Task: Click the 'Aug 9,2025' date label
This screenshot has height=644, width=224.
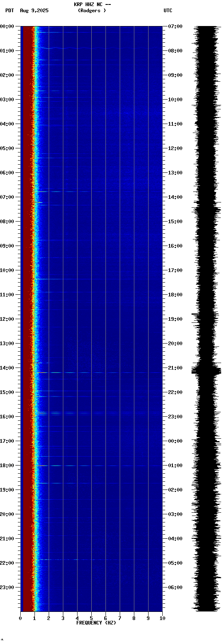Action: (34, 11)
